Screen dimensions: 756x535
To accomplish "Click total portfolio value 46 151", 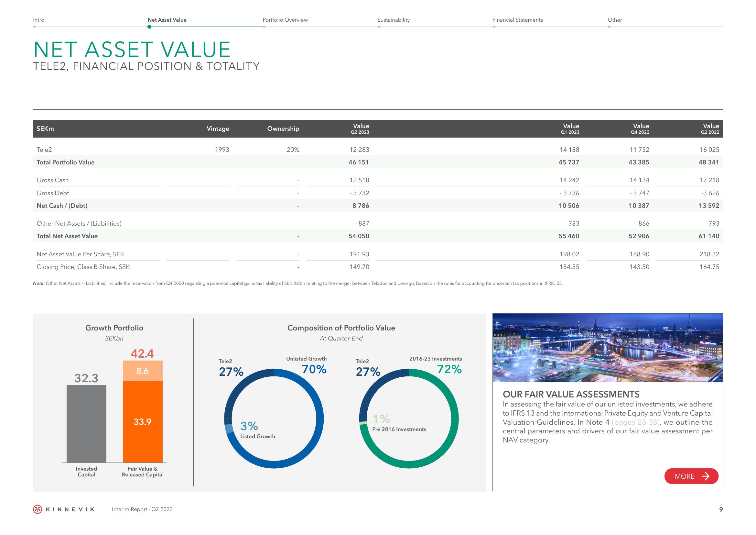I will click(x=359, y=162).
